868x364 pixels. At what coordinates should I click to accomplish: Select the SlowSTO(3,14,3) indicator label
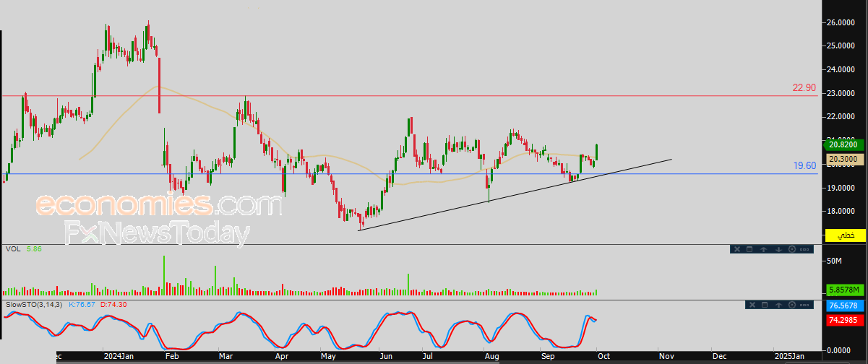34,306
